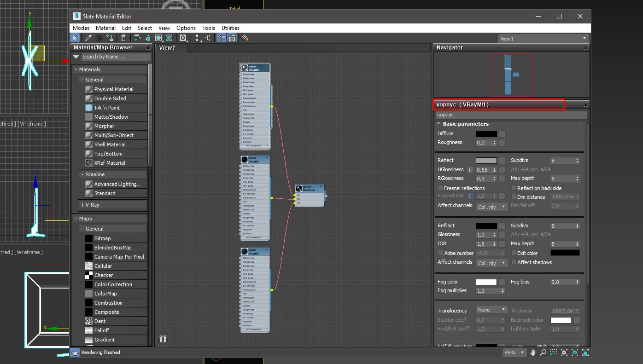Choose the Checker map
643x364 pixels.
pos(116,275)
